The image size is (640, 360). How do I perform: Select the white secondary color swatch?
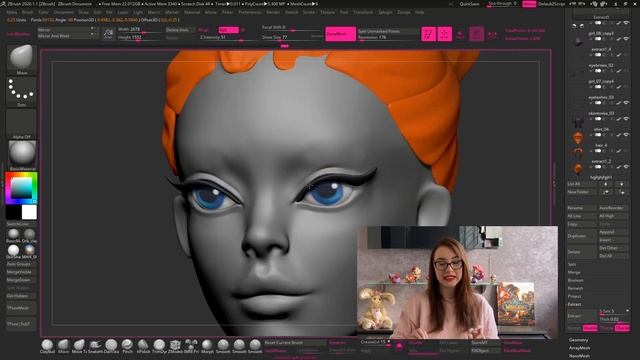(x=29, y=212)
